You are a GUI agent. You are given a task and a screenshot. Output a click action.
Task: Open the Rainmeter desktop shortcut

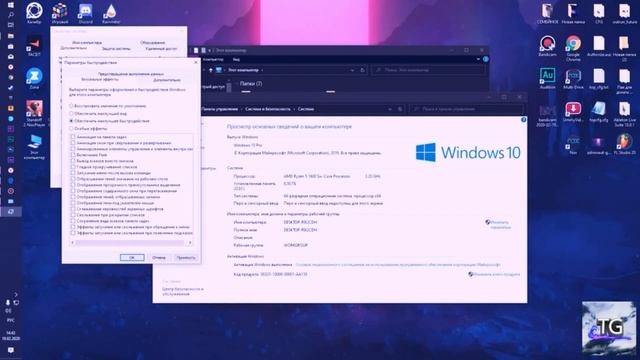pos(111,13)
